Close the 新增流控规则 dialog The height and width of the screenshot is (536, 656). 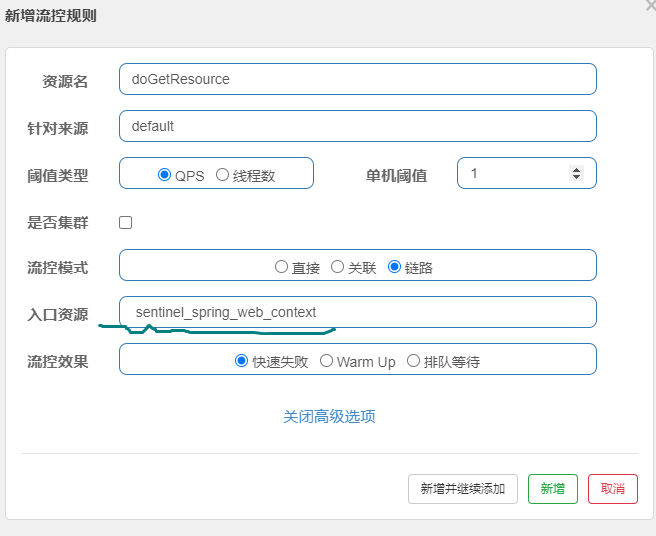click(651, 5)
